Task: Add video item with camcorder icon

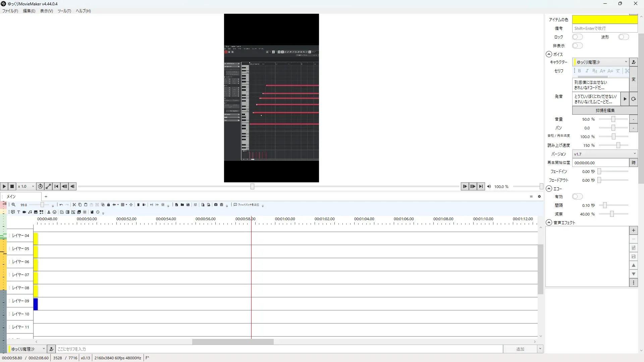Action: (24, 212)
